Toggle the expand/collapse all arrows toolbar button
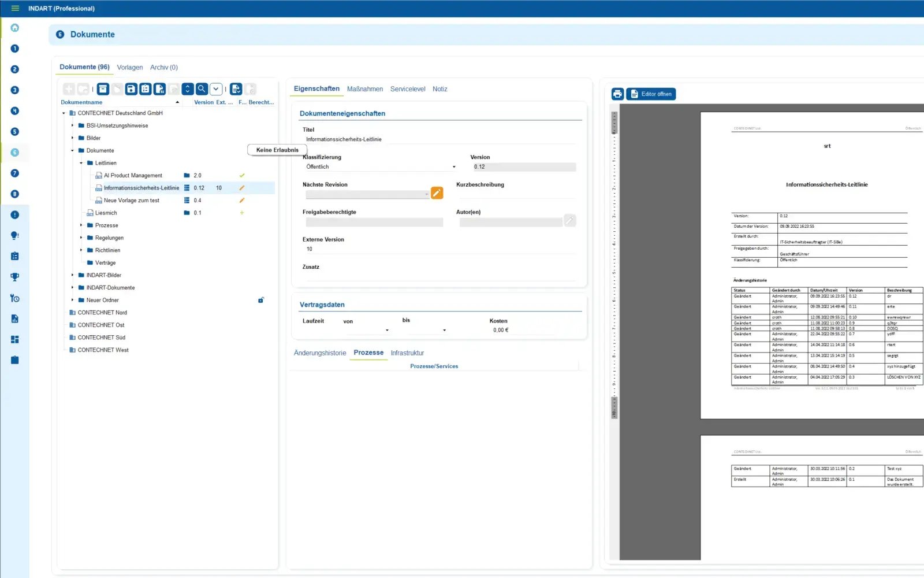The width and height of the screenshot is (924, 578). coord(188,89)
